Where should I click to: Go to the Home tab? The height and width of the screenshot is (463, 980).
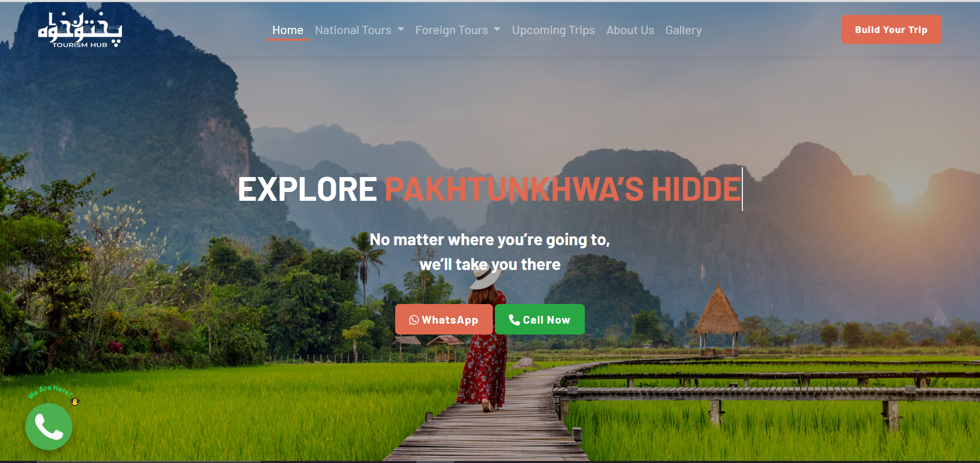pos(288,30)
